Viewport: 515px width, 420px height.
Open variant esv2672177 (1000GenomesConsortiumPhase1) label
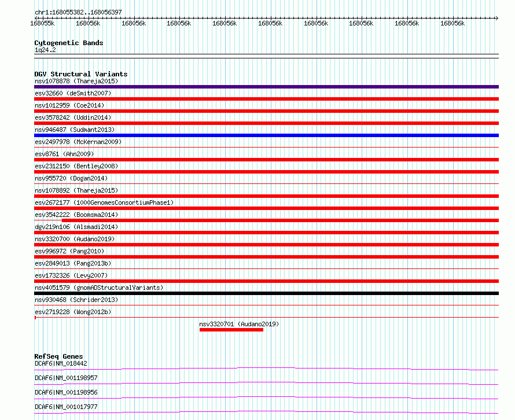[x=104, y=202]
